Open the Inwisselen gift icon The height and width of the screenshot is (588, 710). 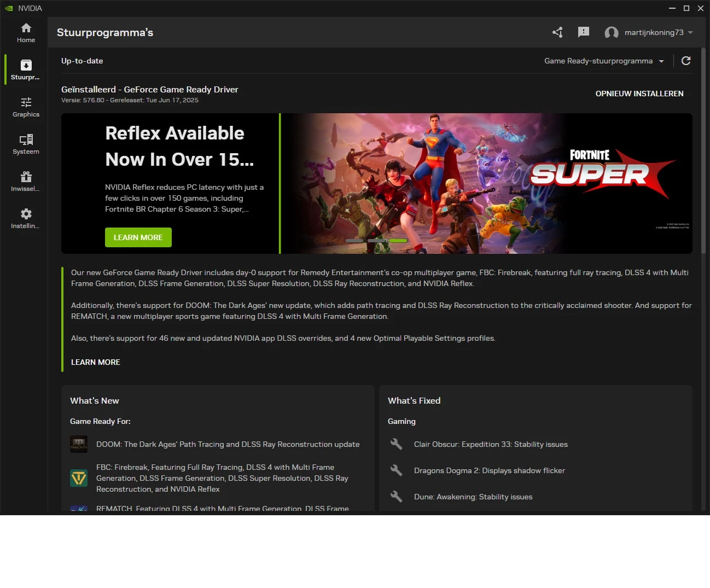[26, 177]
